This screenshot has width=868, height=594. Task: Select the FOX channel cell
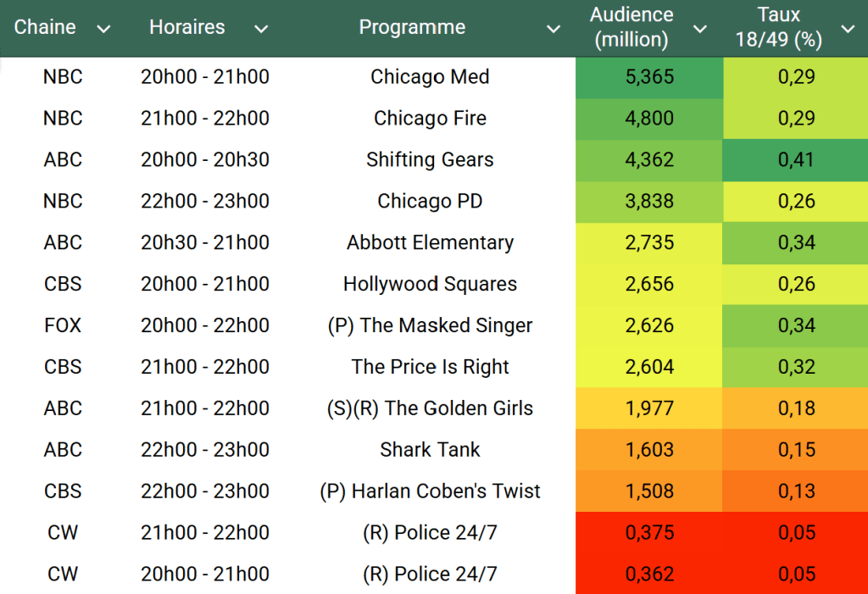click(x=63, y=325)
